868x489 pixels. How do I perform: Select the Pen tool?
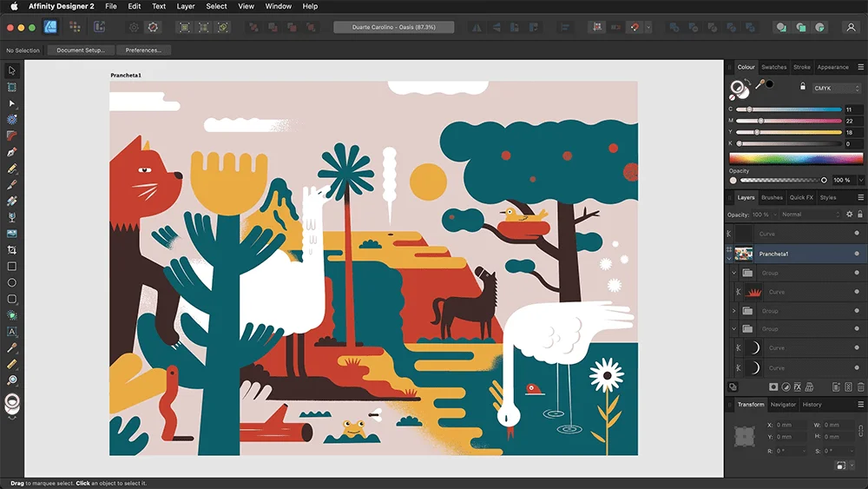tap(12, 152)
